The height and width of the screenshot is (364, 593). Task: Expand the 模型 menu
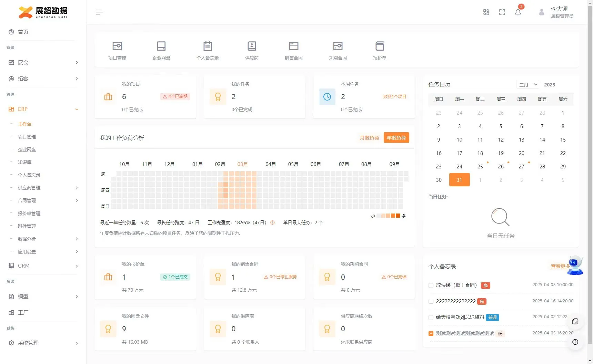point(43,297)
